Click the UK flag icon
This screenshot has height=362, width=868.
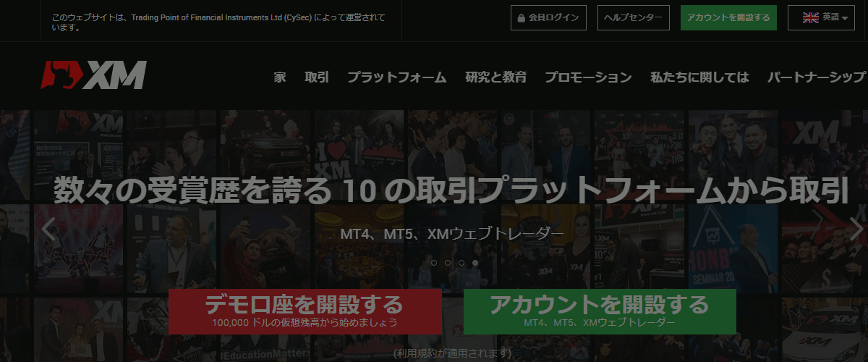click(811, 17)
